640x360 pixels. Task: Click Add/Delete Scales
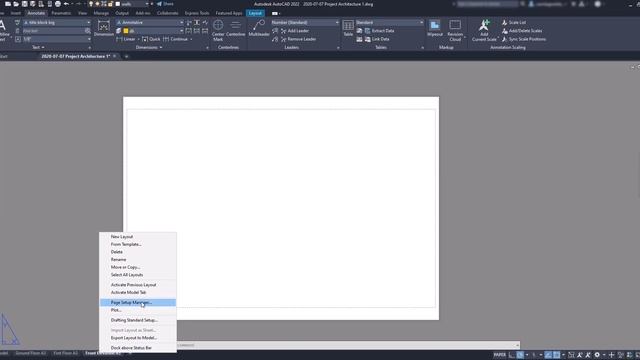point(522,31)
